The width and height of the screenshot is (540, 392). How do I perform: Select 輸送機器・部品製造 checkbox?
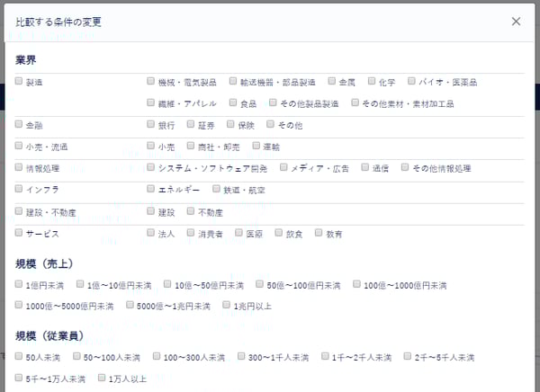click(233, 81)
